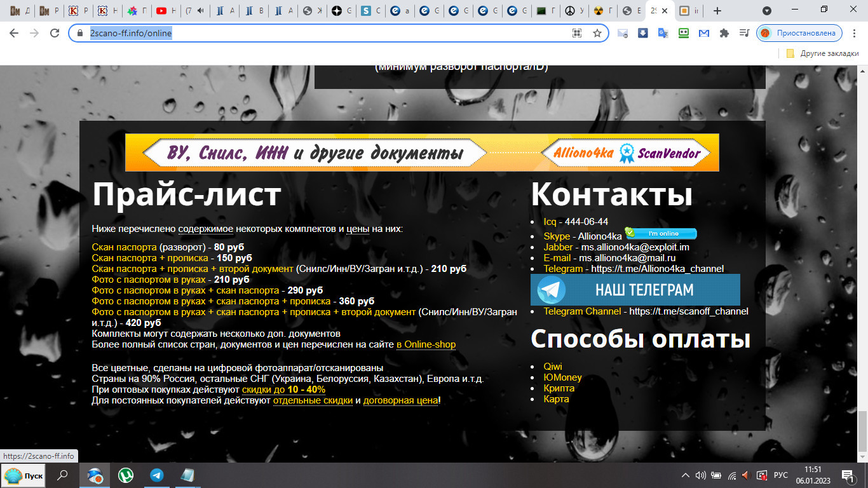This screenshot has width=868, height=488.
Task: Click the underlined содержимое word
Action: (x=206, y=229)
